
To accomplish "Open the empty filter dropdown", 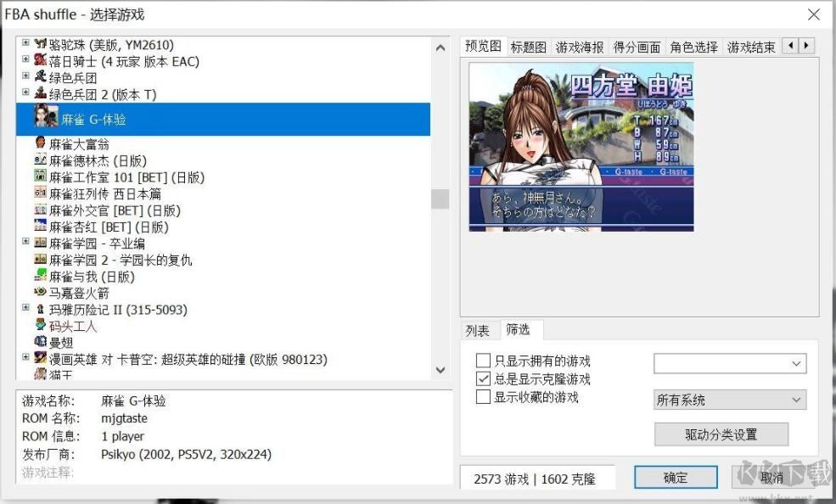I will point(730,363).
